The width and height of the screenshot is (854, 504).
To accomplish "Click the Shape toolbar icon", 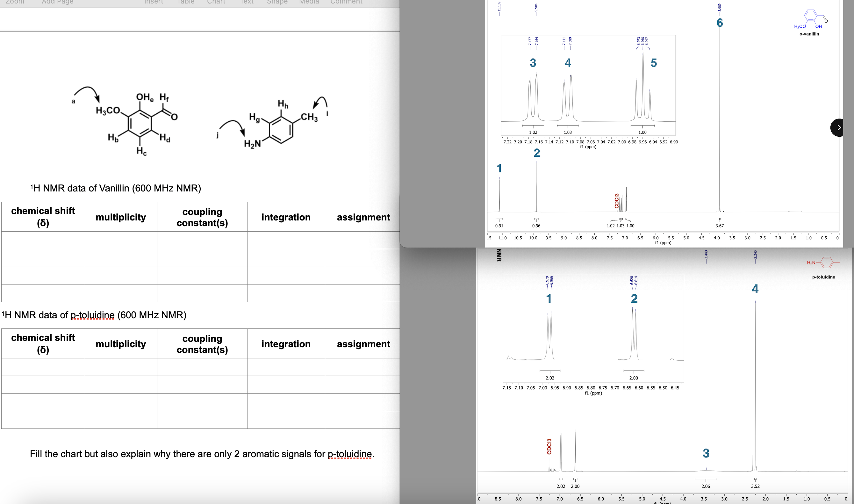I will pos(277,2).
